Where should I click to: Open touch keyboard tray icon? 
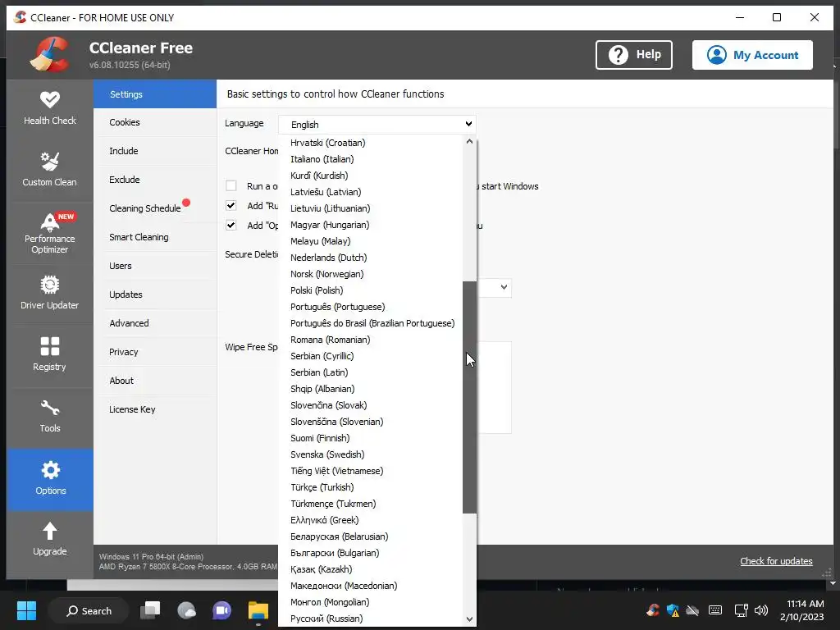tap(715, 610)
